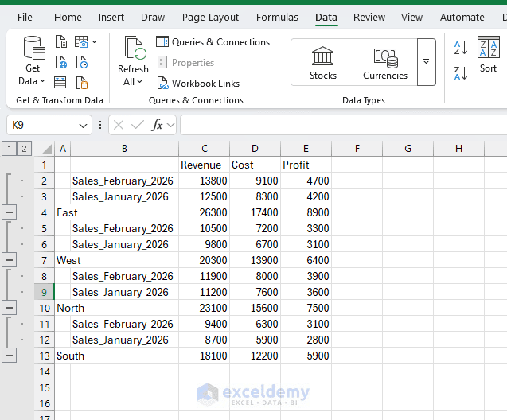Open the Get Data menu
Image resolution: width=507 pixels, height=420 pixels.
(33, 60)
